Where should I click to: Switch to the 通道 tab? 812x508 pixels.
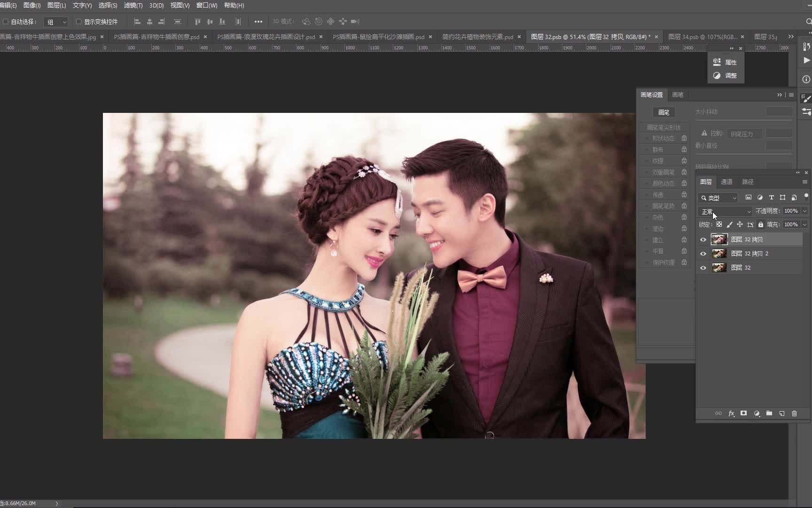click(x=726, y=182)
